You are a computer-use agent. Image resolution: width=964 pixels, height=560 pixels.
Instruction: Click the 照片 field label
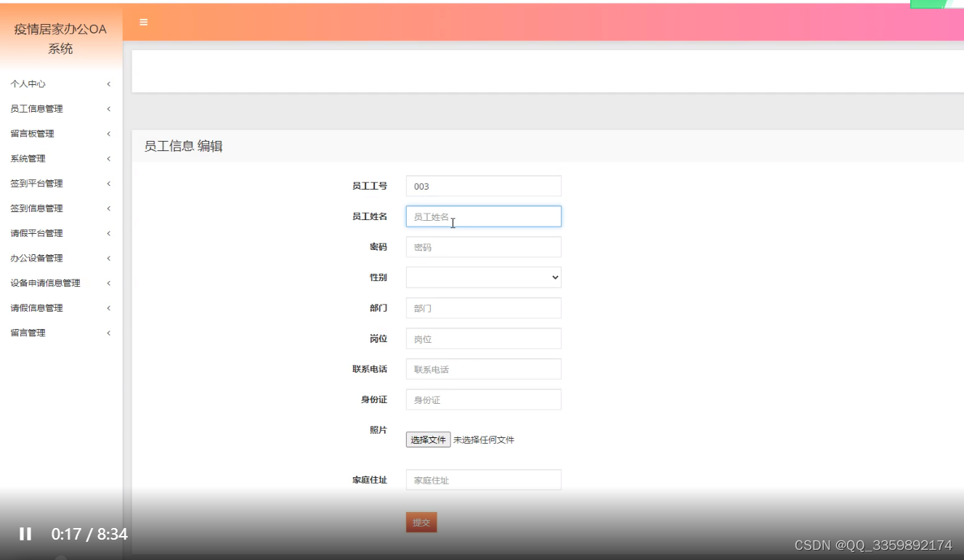378,430
